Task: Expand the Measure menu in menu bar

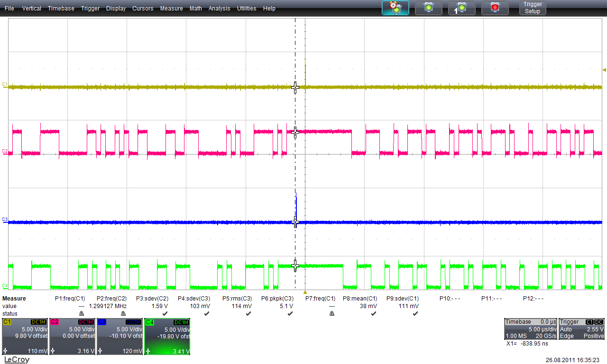Action: (x=171, y=9)
